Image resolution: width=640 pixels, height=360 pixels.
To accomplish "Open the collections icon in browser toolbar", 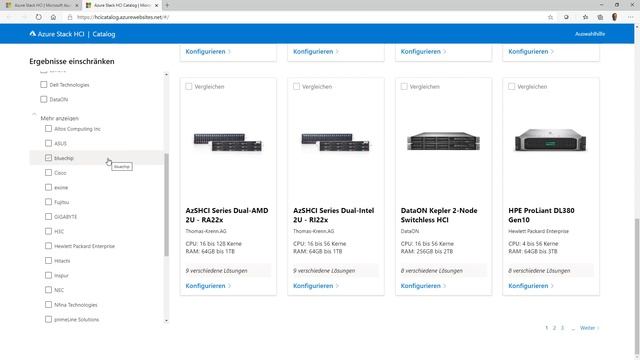I will coord(600,17).
